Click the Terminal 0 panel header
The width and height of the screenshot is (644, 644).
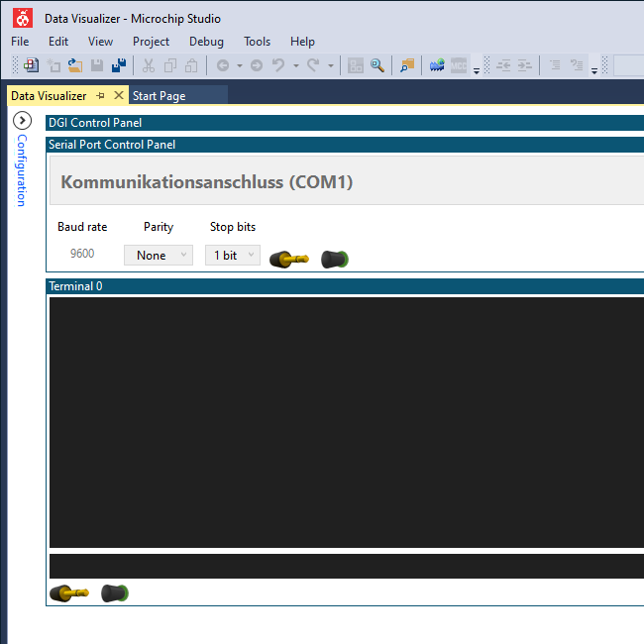(x=345, y=286)
